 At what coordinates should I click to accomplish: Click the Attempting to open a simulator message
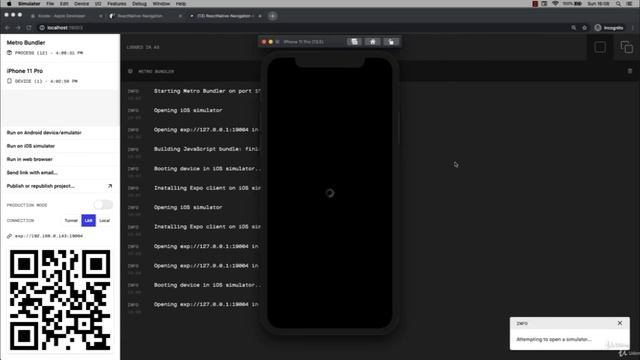click(x=553, y=339)
